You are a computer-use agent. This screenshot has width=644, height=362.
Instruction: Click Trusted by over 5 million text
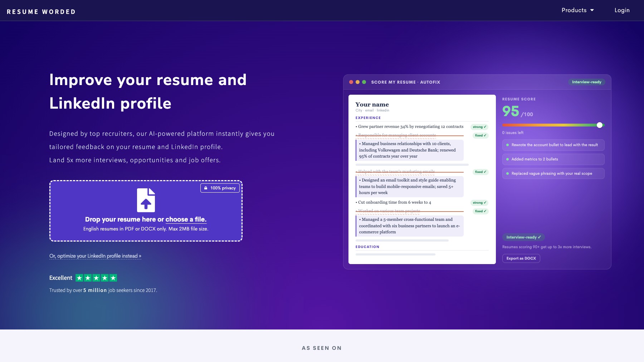click(103, 290)
